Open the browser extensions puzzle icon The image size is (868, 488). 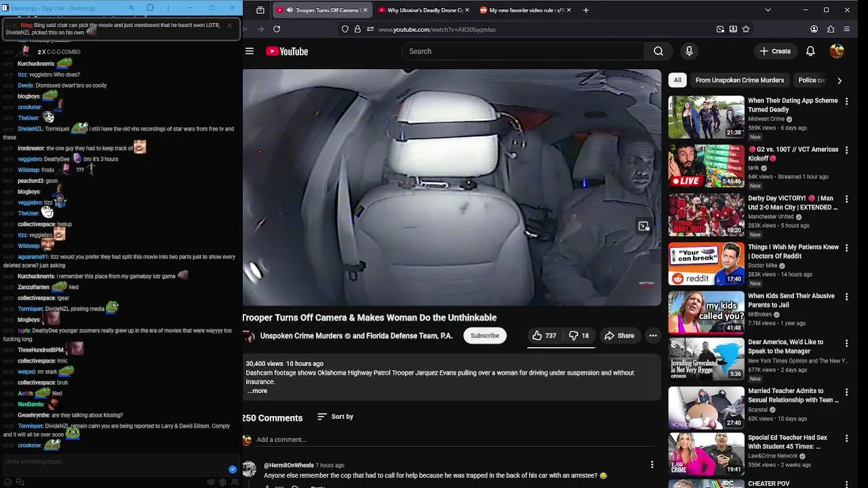[831, 29]
